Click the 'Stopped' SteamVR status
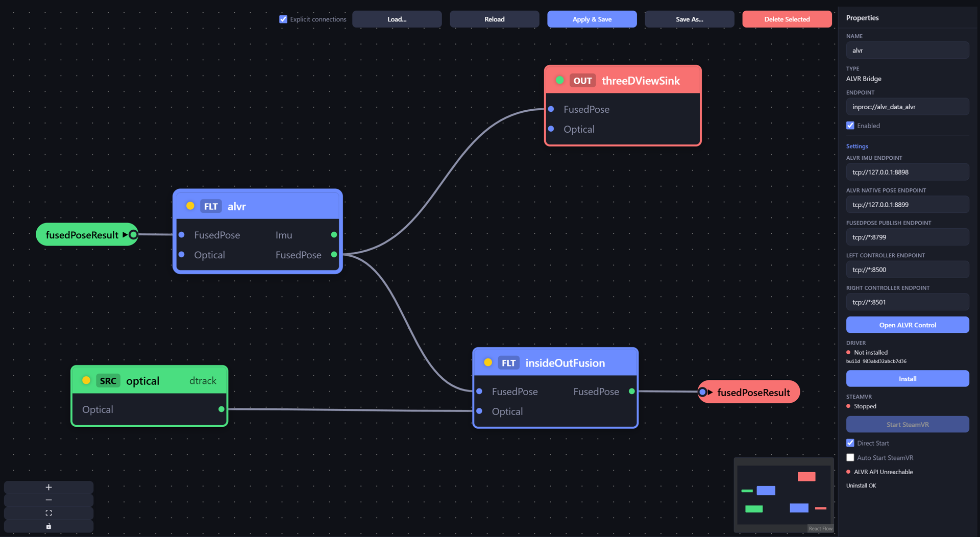 pyautogui.click(x=865, y=406)
